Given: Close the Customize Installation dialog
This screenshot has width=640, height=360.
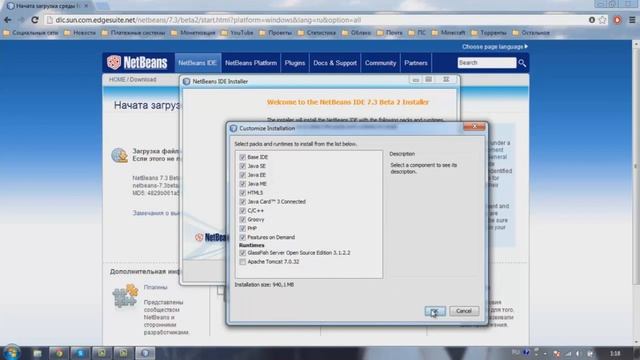Looking at the screenshot, I should coord(474,127).
